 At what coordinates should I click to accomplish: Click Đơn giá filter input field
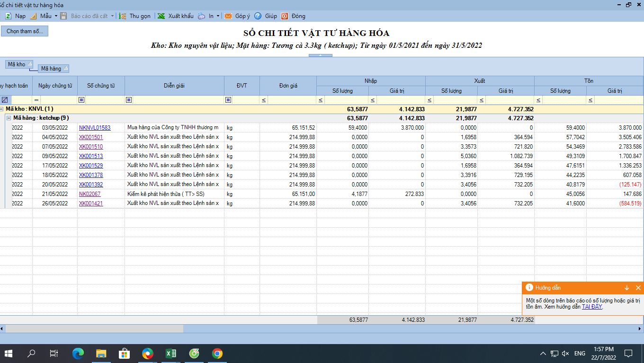click(292, 100)
